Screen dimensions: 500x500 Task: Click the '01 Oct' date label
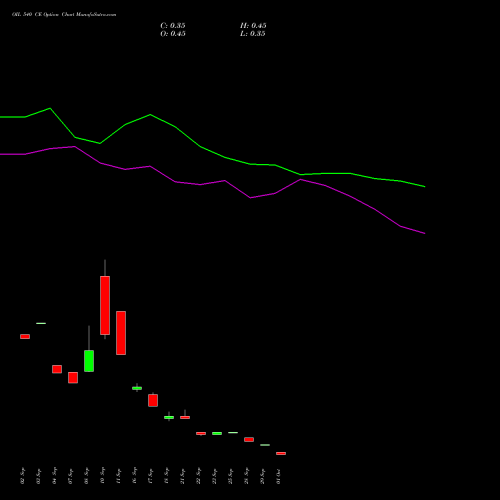pos(278,476)
